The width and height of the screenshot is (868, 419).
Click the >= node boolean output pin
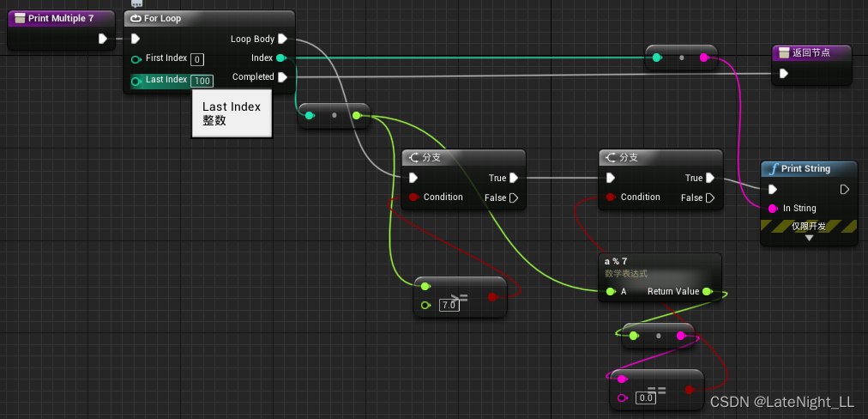(492, 297)
